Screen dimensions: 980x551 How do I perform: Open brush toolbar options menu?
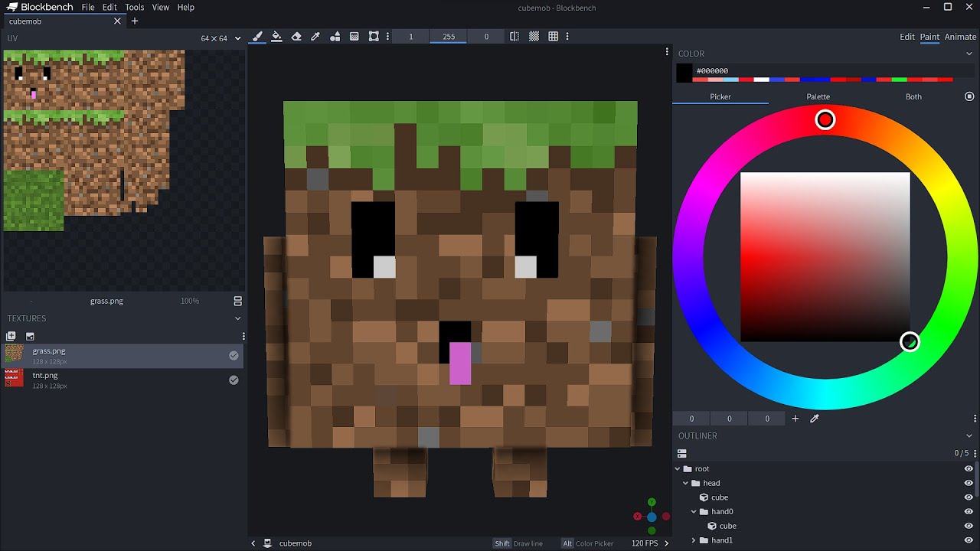click(x=387, y=37)
